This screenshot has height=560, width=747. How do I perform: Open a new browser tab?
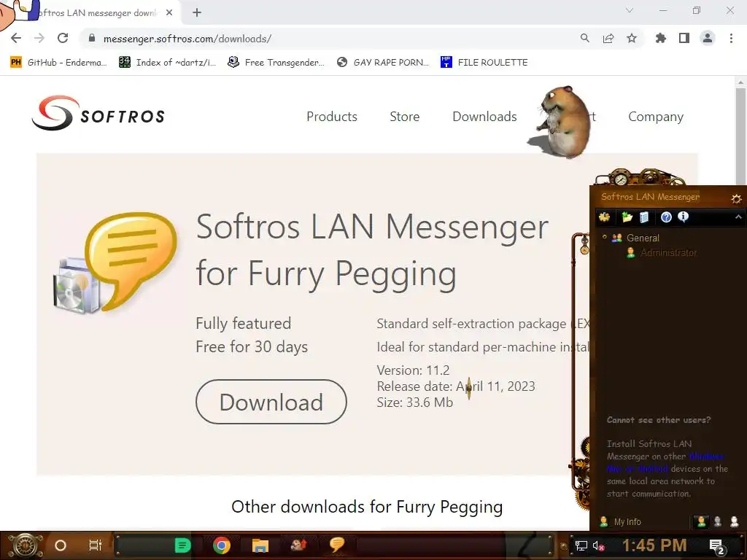[x=197, y=13]
